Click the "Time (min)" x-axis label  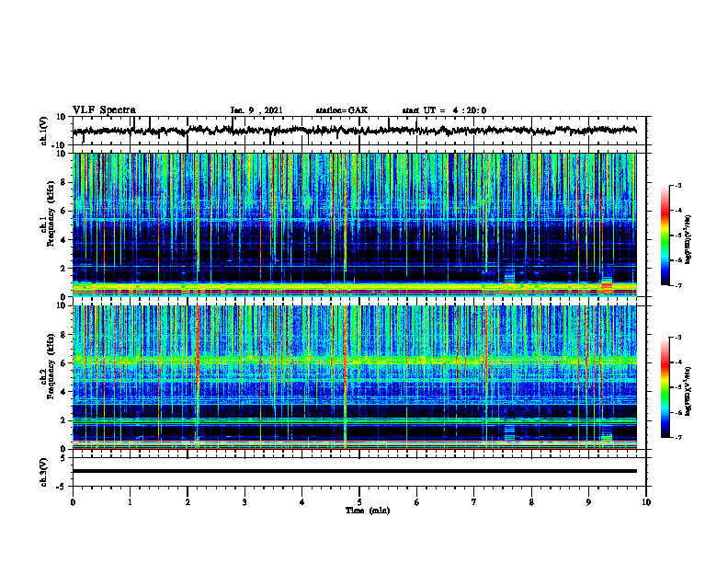(368, 511)
